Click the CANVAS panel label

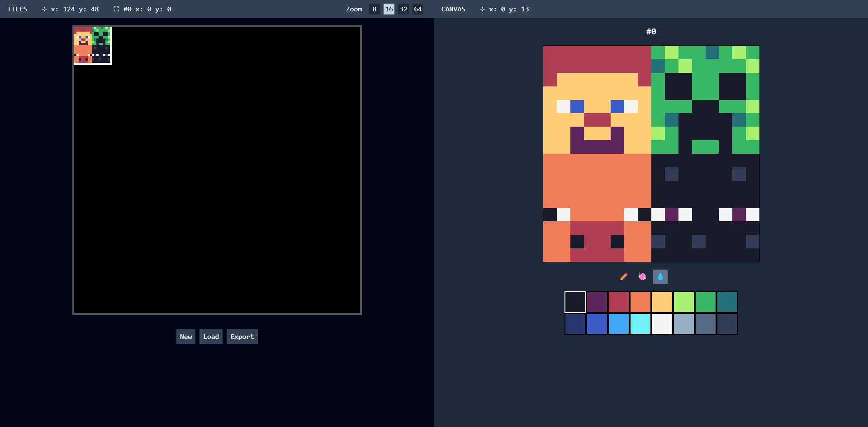click(453, 9)
